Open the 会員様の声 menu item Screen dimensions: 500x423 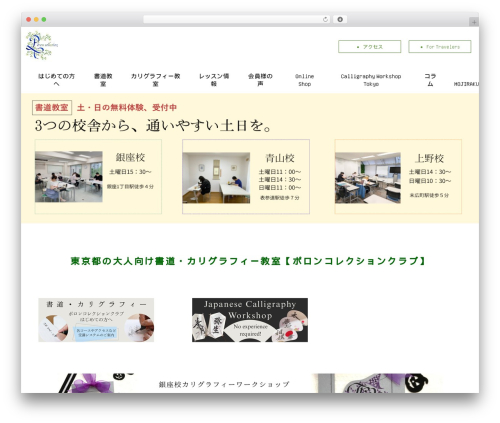(x=260, y=80)
